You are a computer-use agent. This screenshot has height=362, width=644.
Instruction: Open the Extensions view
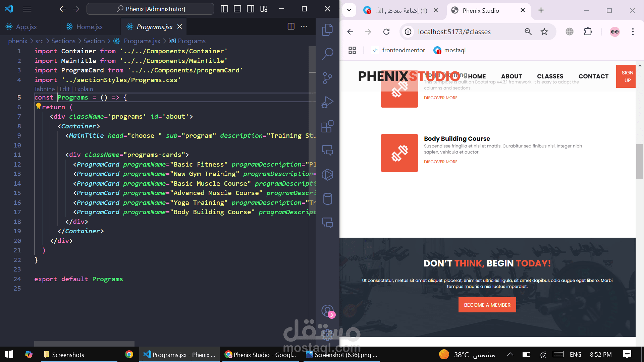327,127
